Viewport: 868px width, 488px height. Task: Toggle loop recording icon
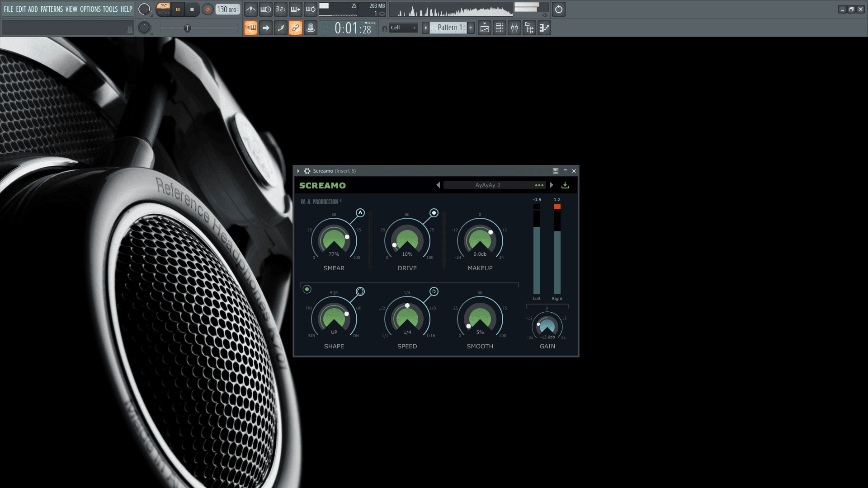pos(311,9)
